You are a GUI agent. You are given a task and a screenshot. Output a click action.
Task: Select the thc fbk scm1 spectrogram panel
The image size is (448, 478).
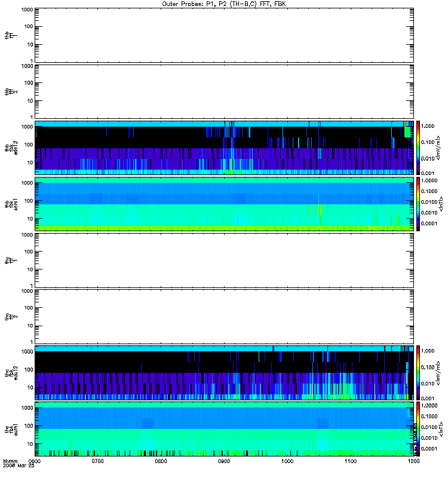[225, 429]
